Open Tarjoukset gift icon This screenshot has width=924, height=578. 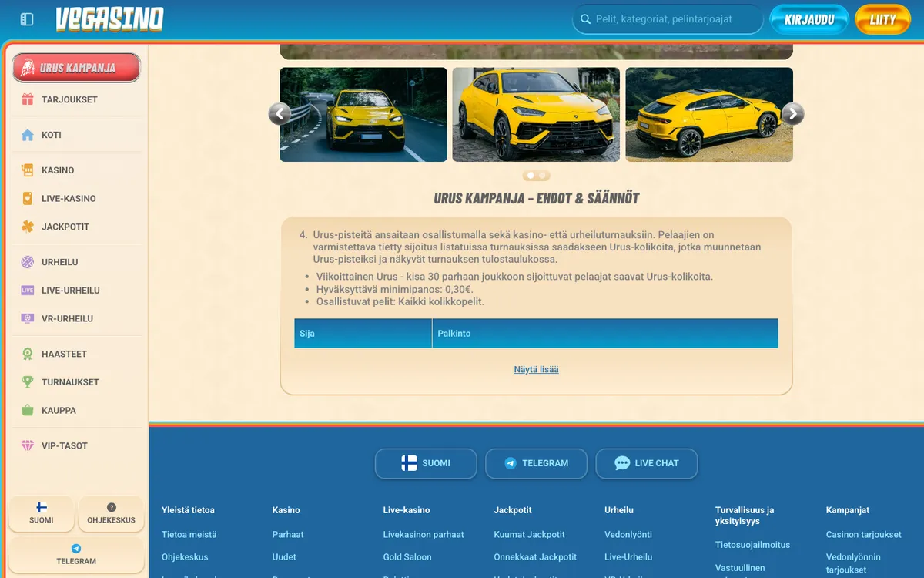pyautogui.click(x=28, y=99)
